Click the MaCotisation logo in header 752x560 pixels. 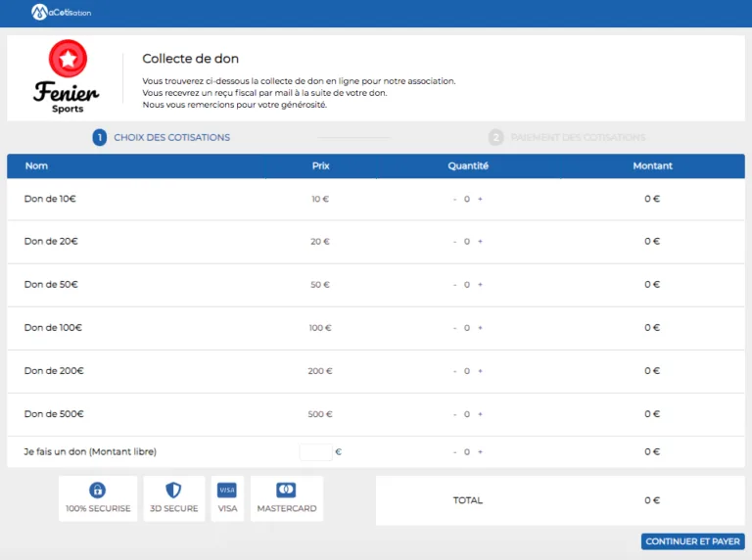coord(61,12)
